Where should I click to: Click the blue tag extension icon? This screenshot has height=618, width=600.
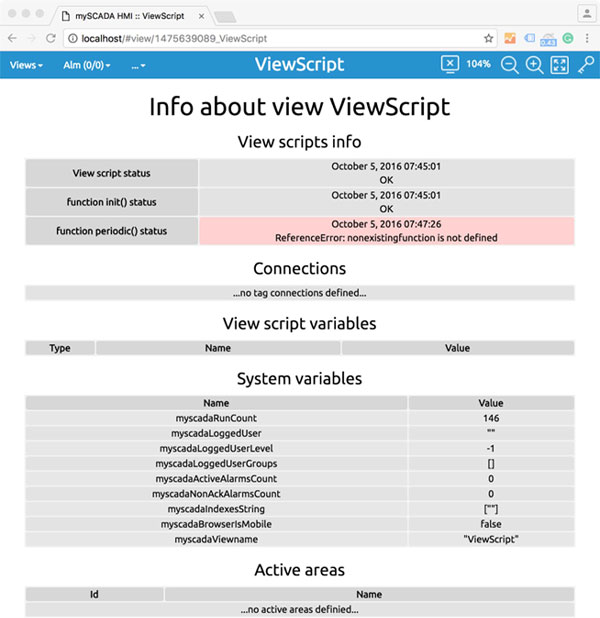point(529,38)
